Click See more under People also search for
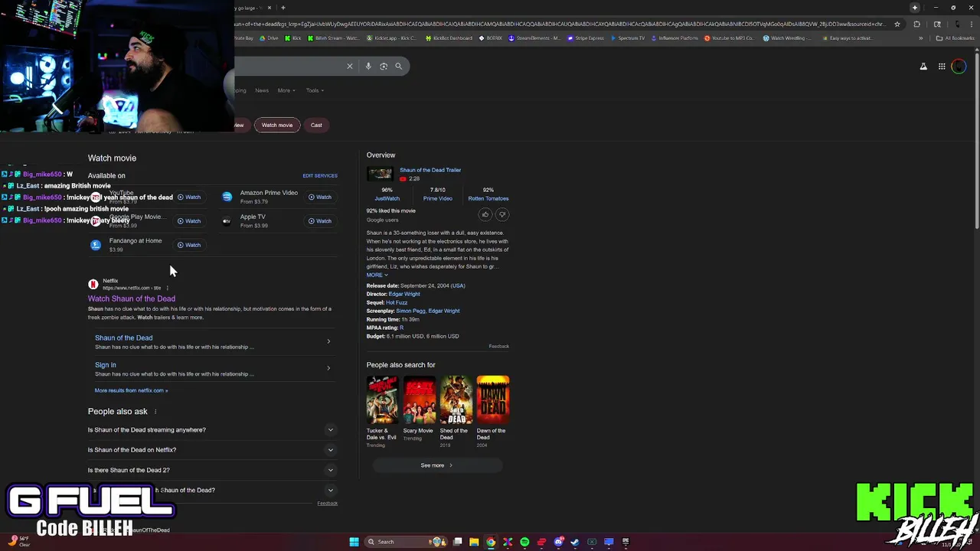 (x=437, y=465)
